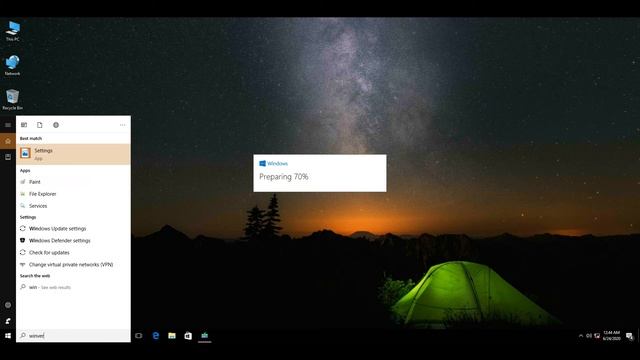Select the Network desktop icon
The height and width of the screenshot is (360, 640).
[13, 65]
